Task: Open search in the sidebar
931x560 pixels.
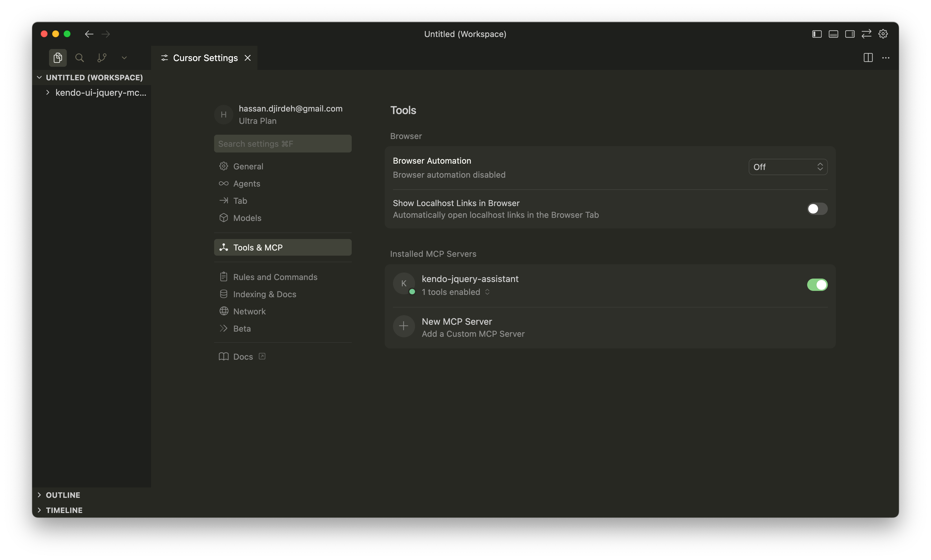Action: coord(79,57)
